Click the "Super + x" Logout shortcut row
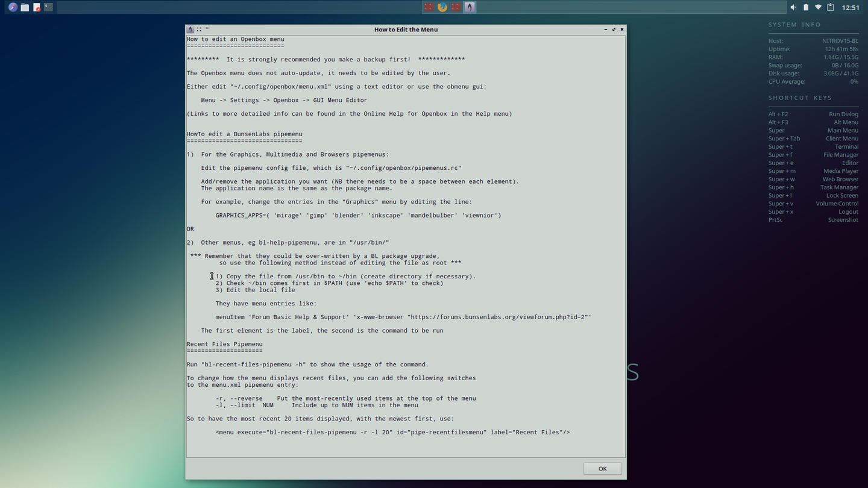The width and height of the screenshot is (868, 488). [813, 211]
